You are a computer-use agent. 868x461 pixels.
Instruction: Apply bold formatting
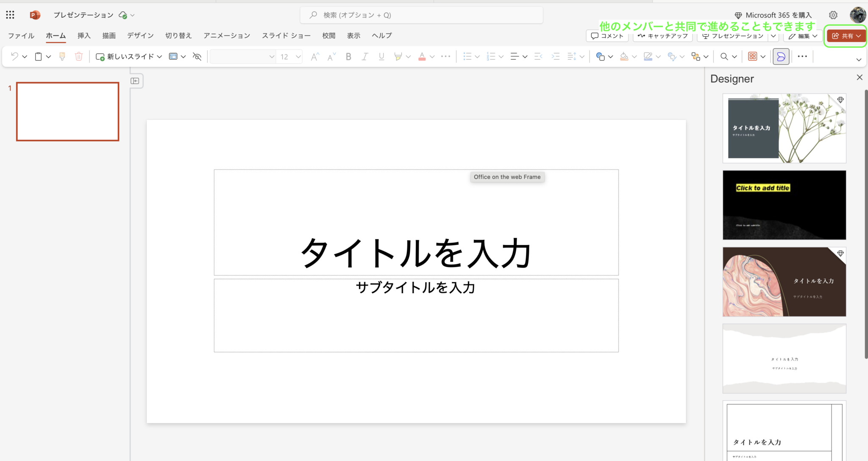click(x=348, y=56)
